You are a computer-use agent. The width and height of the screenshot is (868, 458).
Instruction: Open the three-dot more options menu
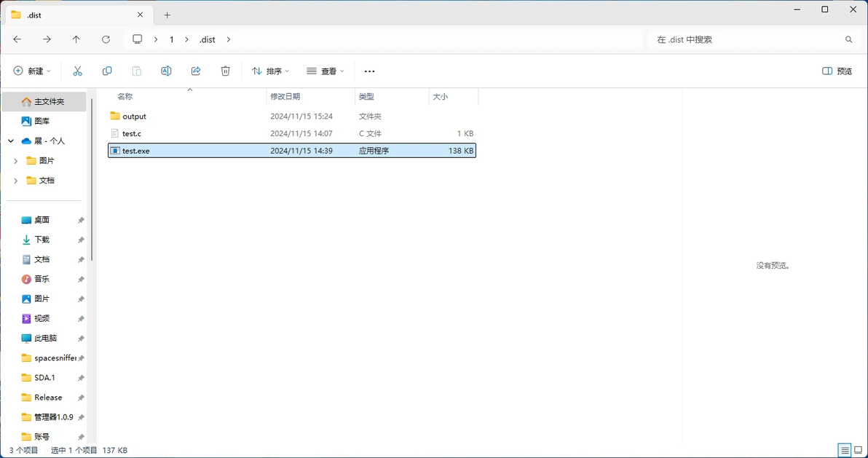(369, 71)
